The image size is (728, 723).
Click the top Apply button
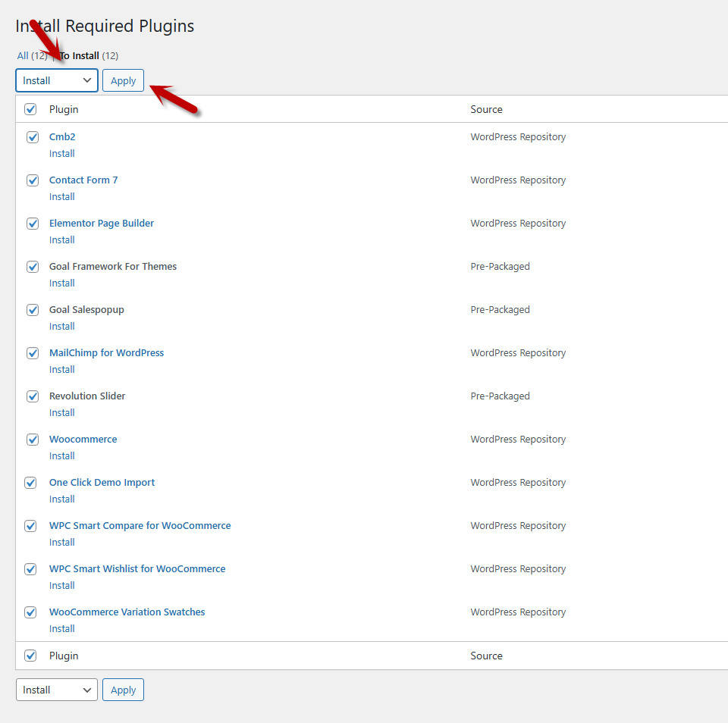point(123,80)
